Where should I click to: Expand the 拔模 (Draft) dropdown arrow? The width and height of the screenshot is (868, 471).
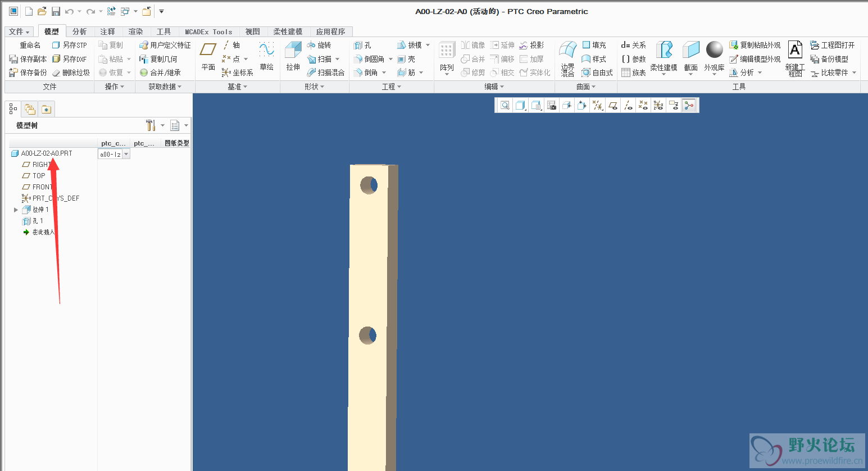pyautogui.click(x=428, y=45)
